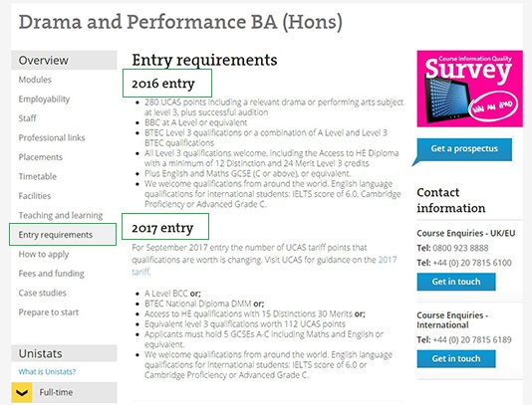
Task: Go to Fees and funding
Action: 51,274
